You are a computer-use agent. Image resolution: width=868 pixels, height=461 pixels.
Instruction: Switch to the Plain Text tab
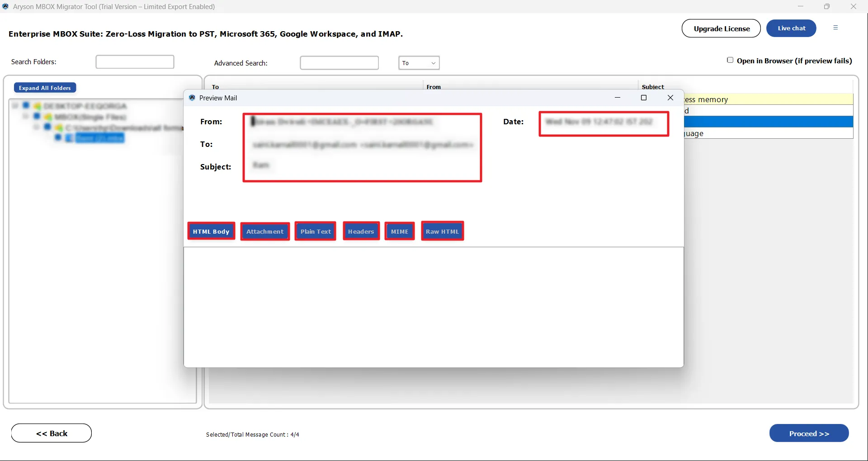pyautogui.click(x=316, y=231)
